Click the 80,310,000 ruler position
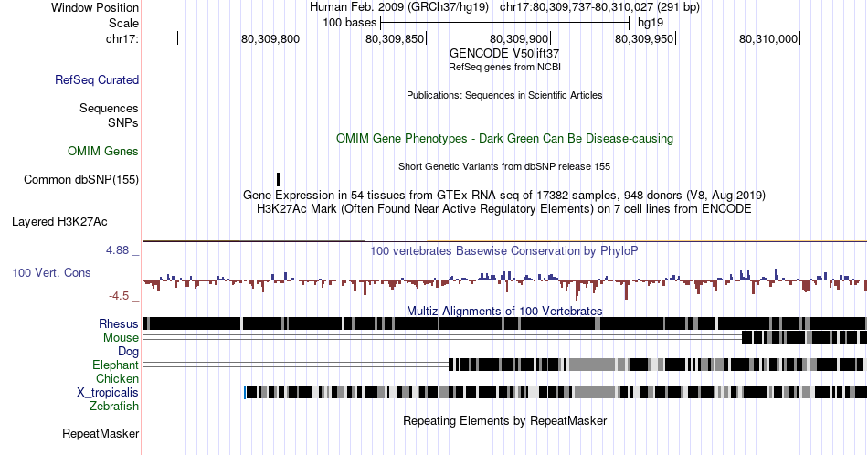Screen dimensions: 868x455 [x=768, y=38]
